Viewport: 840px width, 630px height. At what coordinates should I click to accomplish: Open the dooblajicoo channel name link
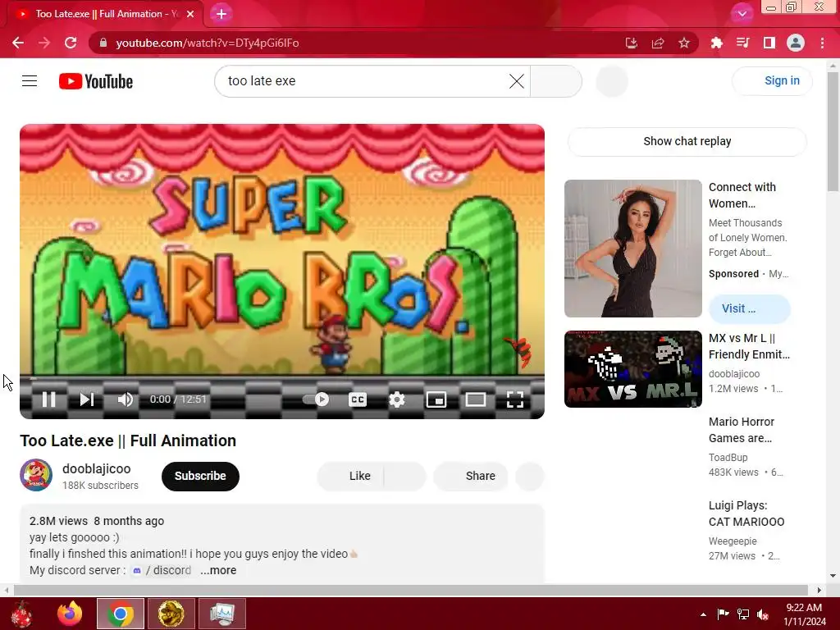pyautogui.click(x=97, y=468)
